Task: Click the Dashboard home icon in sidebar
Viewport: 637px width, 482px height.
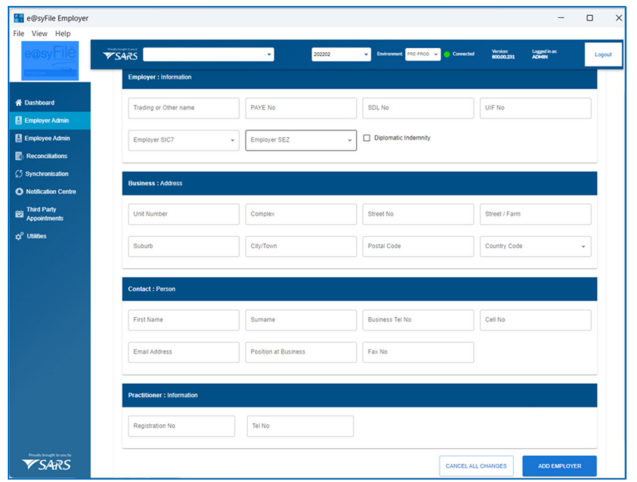Action: click(x=18, y=103)
